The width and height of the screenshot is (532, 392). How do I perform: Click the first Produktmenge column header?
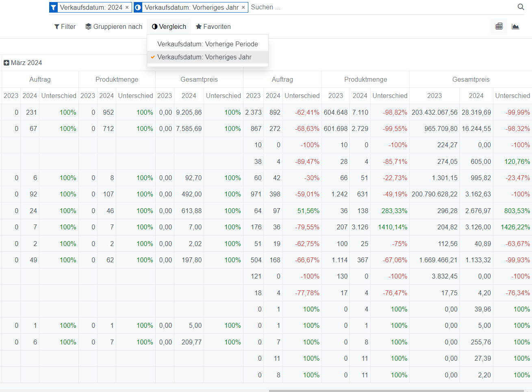click(117, 79)
